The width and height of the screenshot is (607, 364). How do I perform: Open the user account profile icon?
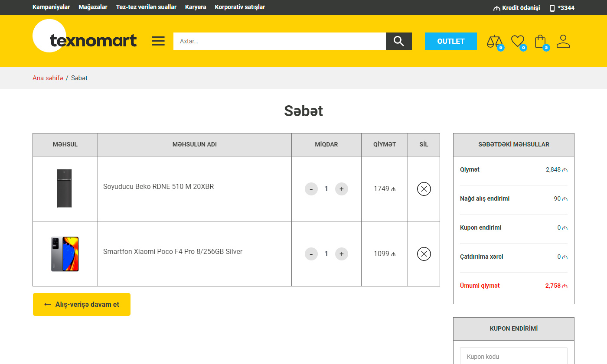tap(563, 41)
